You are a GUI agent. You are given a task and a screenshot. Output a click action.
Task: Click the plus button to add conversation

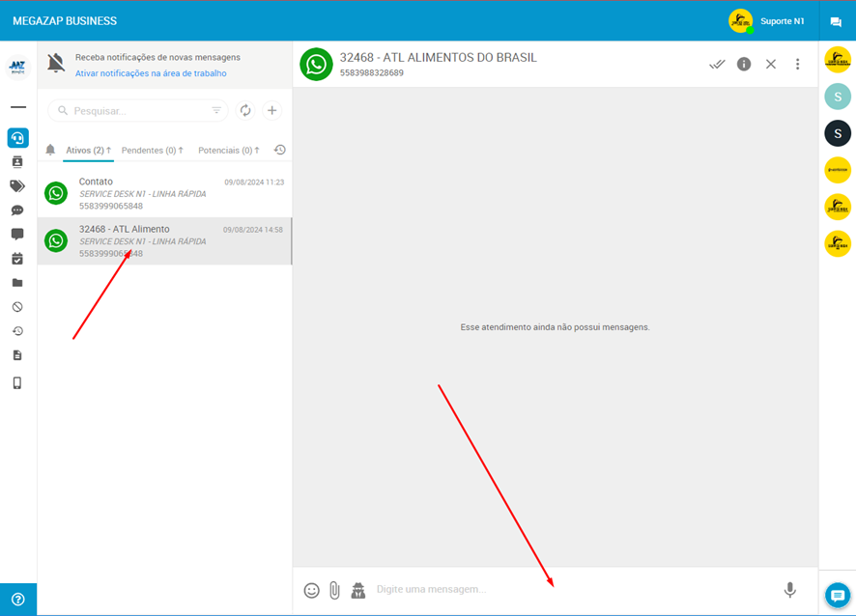tap(272, 111)
